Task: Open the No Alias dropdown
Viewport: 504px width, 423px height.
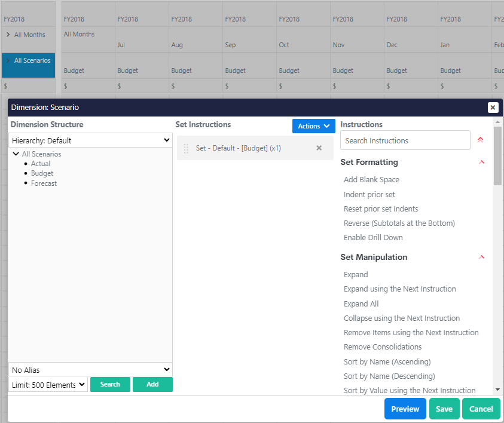Action: 90,369
